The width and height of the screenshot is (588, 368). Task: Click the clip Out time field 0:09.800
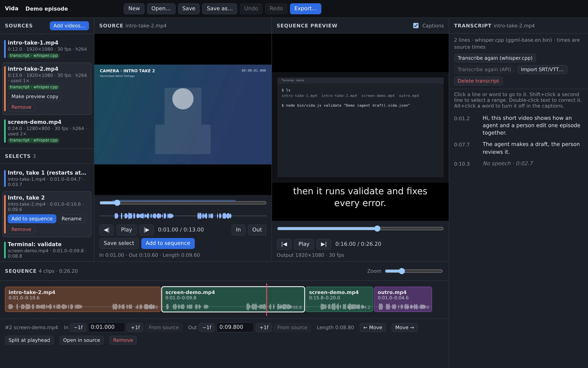point(235,327)
